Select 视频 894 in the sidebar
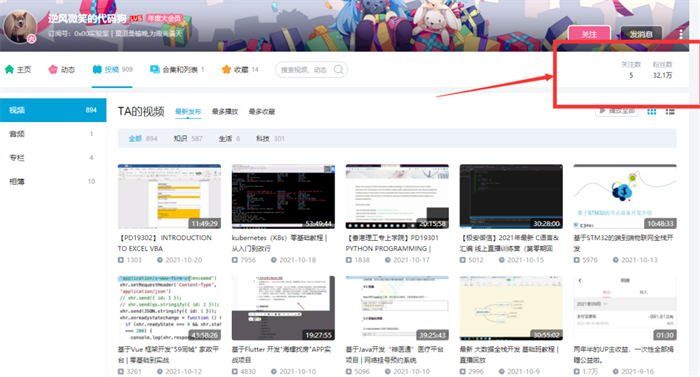Image resolution: width=700 pixels, height=377 pixels. pyautogui.click(x=53, y=110)
